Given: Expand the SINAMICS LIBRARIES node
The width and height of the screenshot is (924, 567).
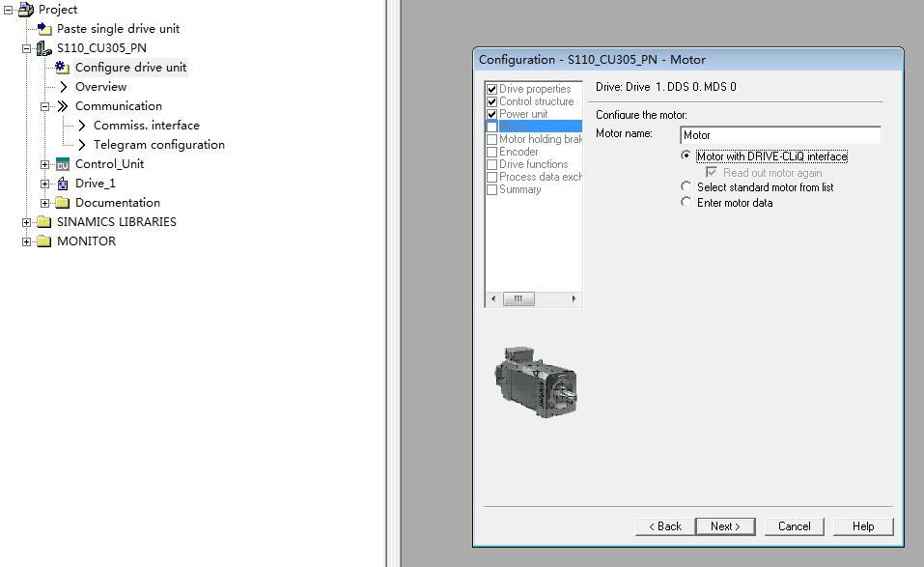Looking at the screenshot, I should [x=26, y=223].
